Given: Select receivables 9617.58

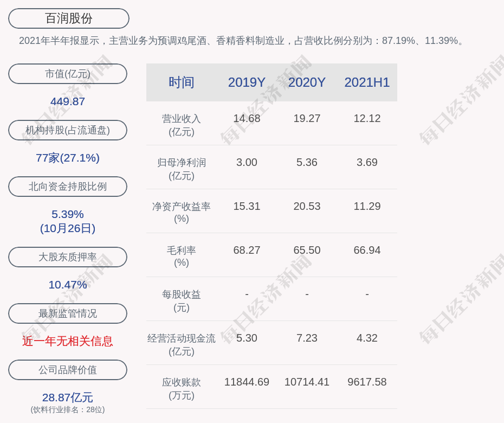Looking at the screenshot, I should pyautogui.click(x=367, y=382).
